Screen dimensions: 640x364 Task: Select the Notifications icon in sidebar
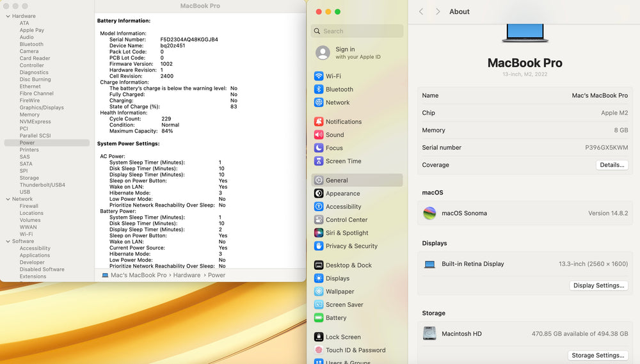(319, 122)
